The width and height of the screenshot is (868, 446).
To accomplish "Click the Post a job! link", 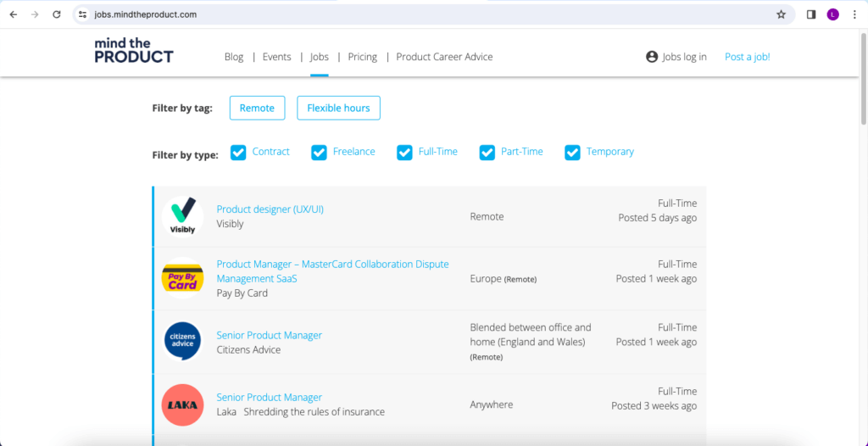I will [x=747, y=57].
